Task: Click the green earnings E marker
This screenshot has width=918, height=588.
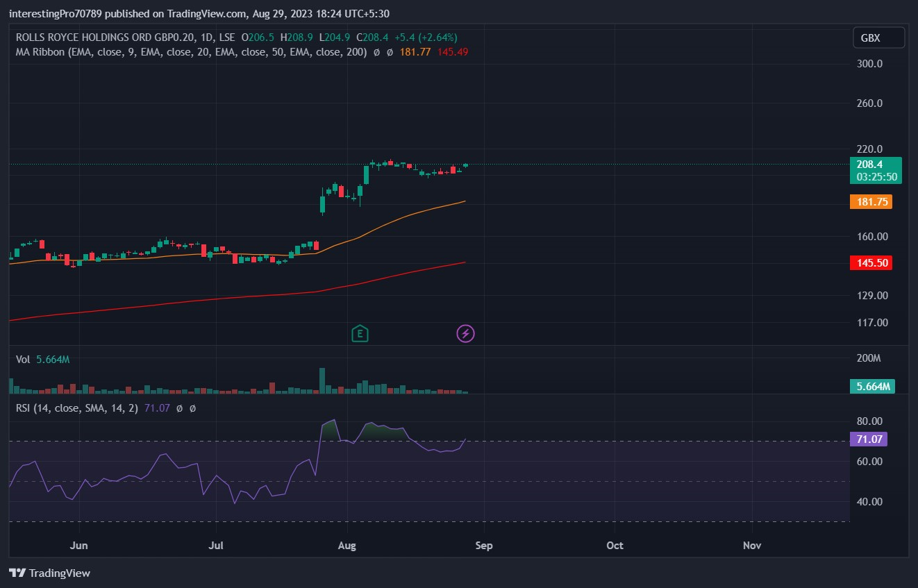Action: pyautogui.click(x=360, y=334)
